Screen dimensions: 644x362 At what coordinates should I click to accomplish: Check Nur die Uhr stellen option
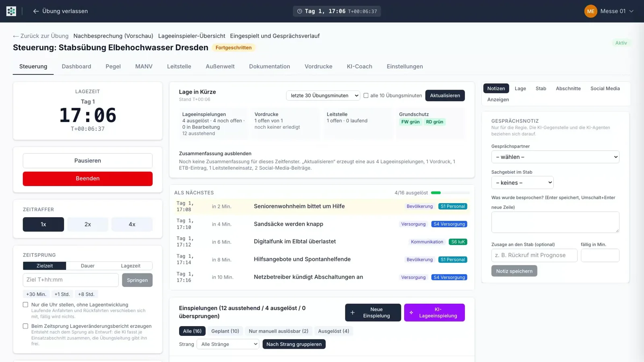(x=25, y=305)
